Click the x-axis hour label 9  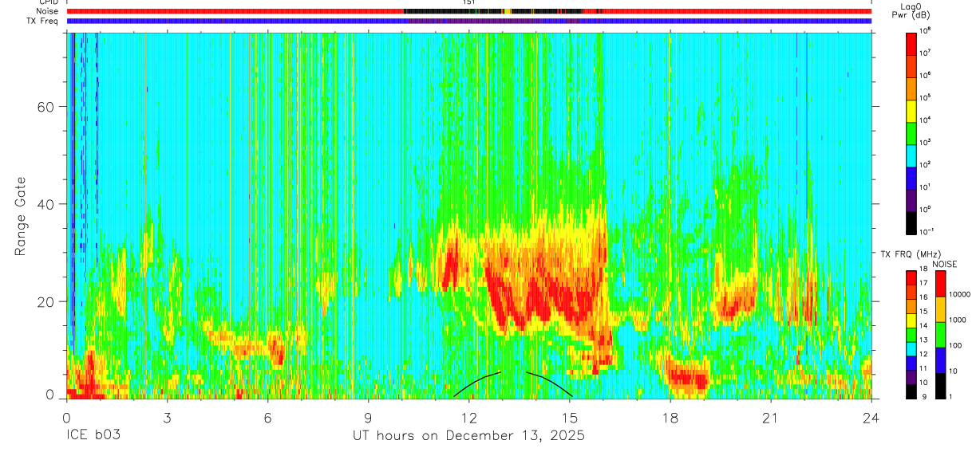coord(368,417)
